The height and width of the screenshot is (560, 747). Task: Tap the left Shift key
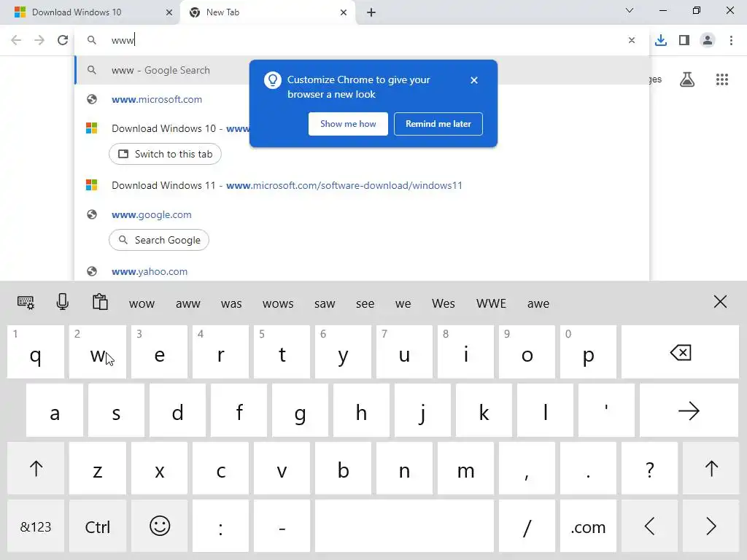[36, 469]
